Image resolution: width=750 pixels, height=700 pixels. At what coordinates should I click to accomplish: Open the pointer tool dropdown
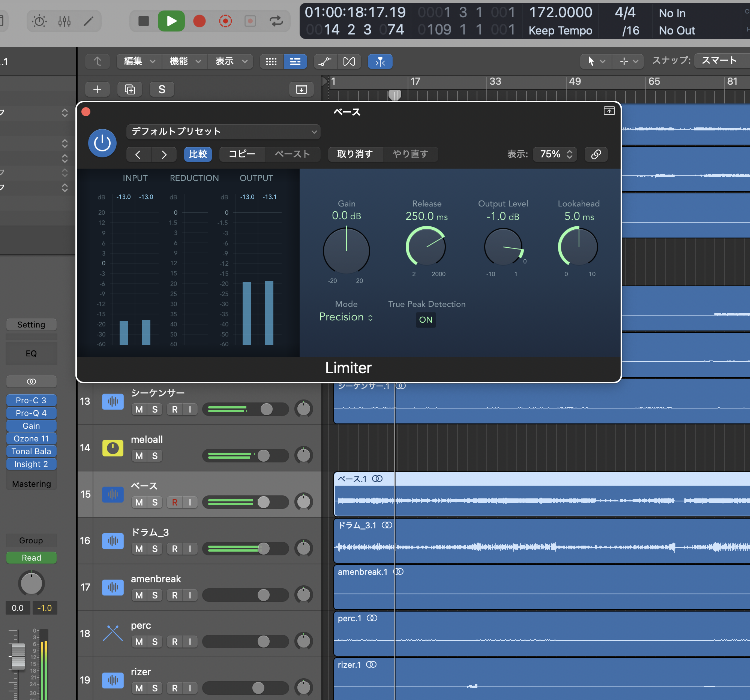click(x=596, y=61)
